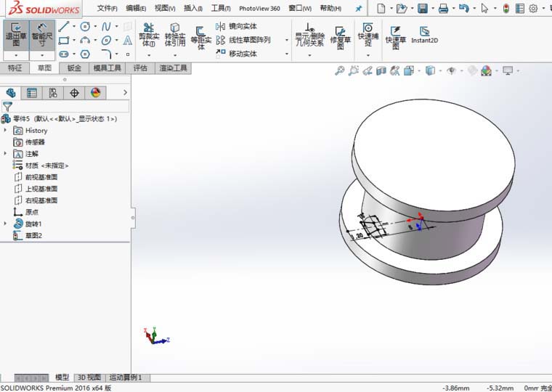Expand the panel tabs chevron arrow
Screen dimensions: 552x392
pyautogui.click(x=126, y=92)
